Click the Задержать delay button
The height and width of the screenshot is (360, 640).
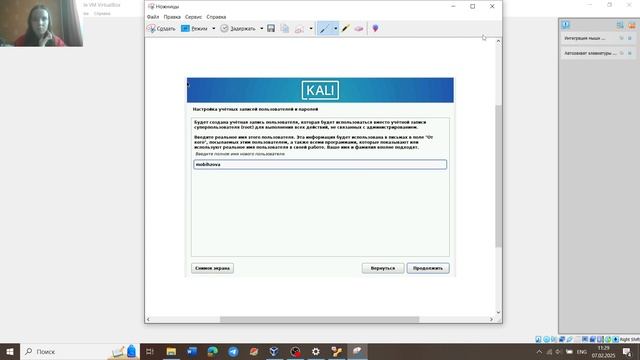coord(238,29)
